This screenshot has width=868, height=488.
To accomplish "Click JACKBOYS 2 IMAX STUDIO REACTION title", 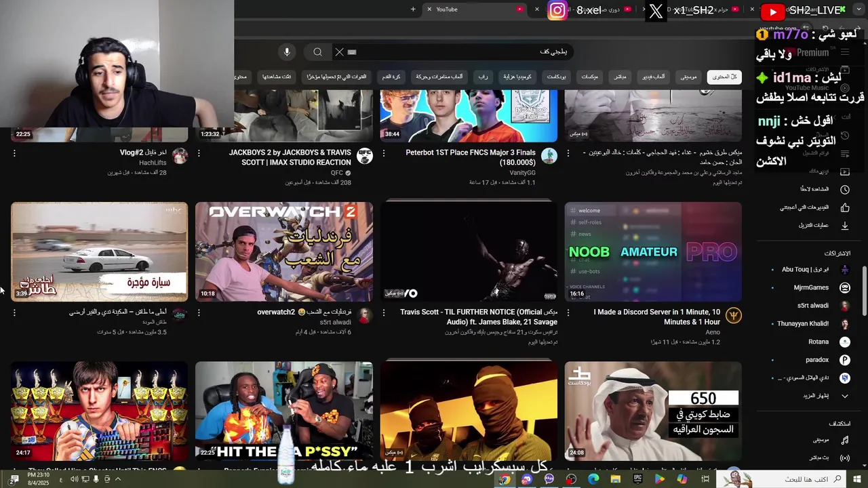I will point(290,157).
